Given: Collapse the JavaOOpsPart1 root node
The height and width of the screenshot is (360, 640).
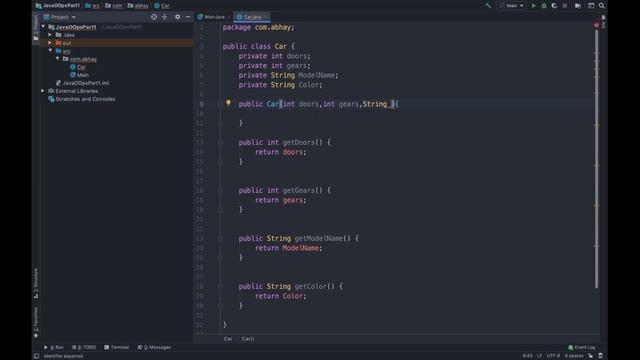Looking at the screenshot, I should coord(43,27).
